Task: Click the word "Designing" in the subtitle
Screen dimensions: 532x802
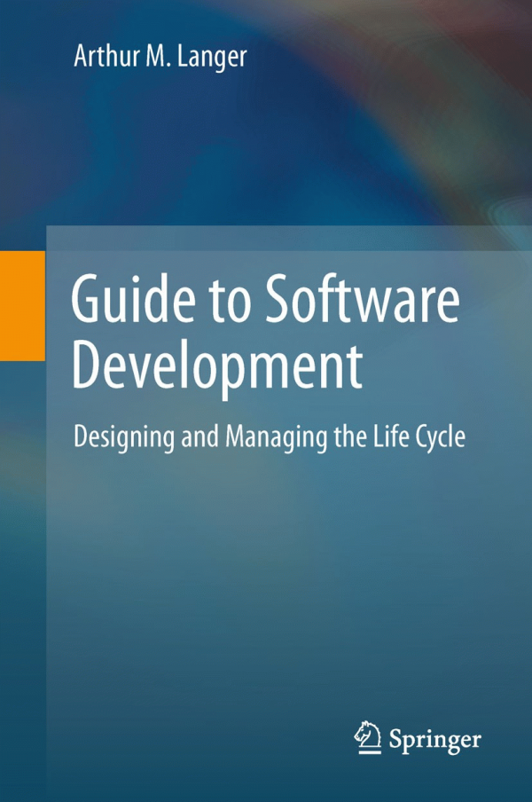Action: pyautogui.click(x=121, y=437)
